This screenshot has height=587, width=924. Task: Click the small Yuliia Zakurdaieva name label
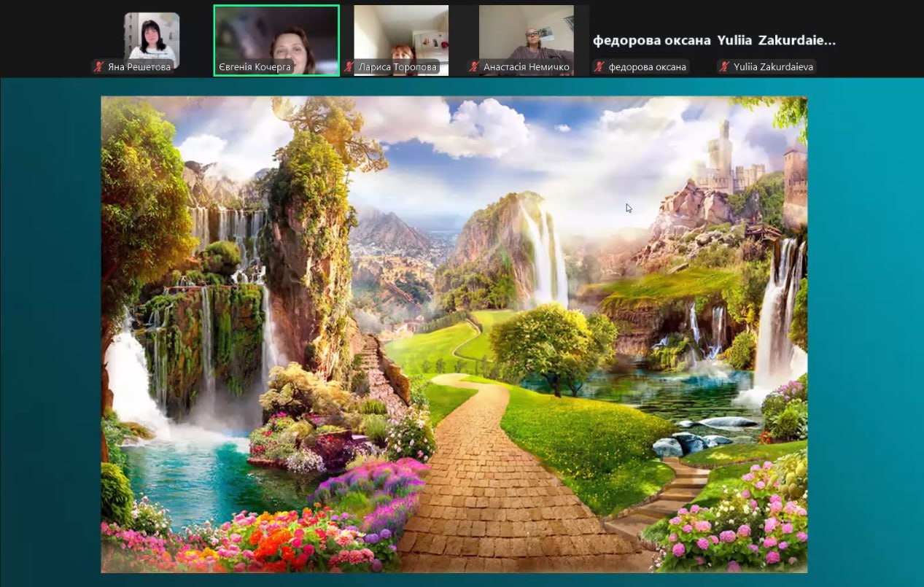point(772,67)
